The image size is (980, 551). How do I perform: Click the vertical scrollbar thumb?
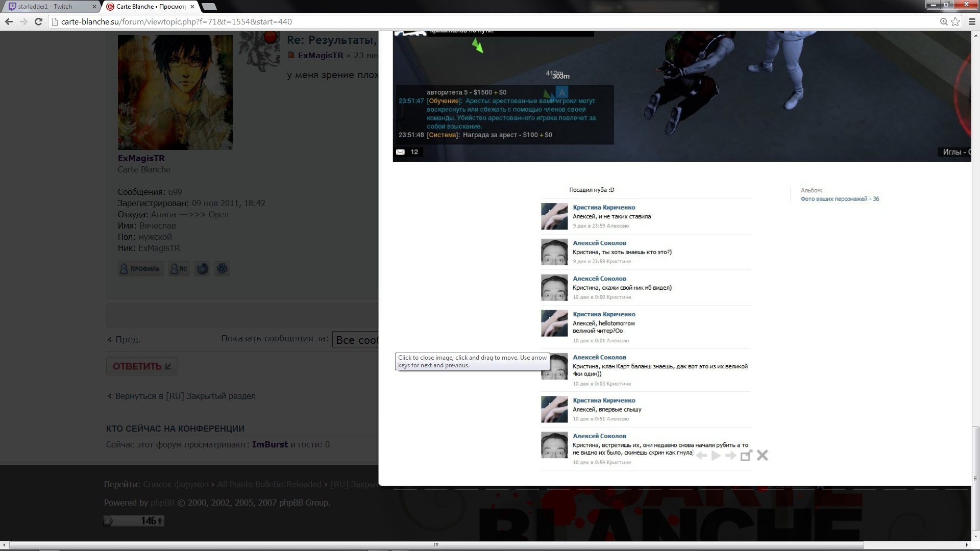tap(975, 479)
